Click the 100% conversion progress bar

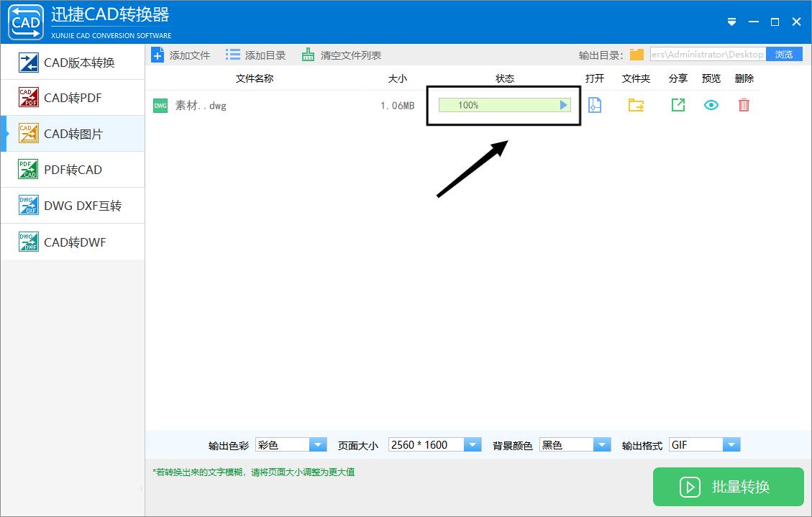(503, 105)
